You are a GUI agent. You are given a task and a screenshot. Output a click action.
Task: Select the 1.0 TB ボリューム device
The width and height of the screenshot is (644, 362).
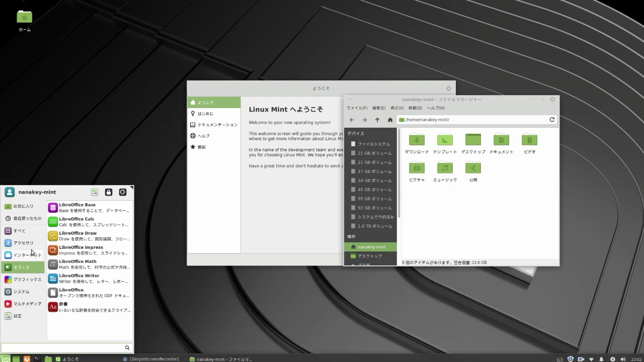(371, 226)
